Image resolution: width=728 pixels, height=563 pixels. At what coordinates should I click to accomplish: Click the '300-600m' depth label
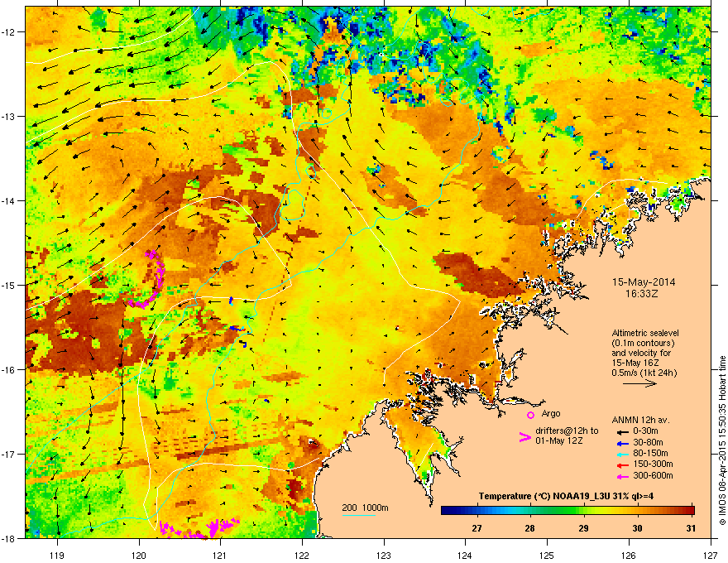pyautogui.click(x=653, y=476)
